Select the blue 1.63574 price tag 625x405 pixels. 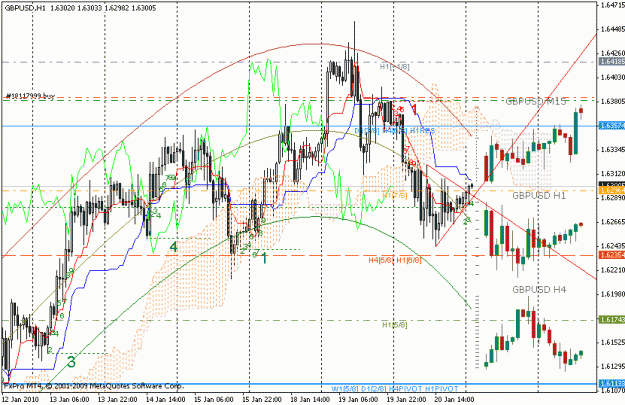click(612, 126)
